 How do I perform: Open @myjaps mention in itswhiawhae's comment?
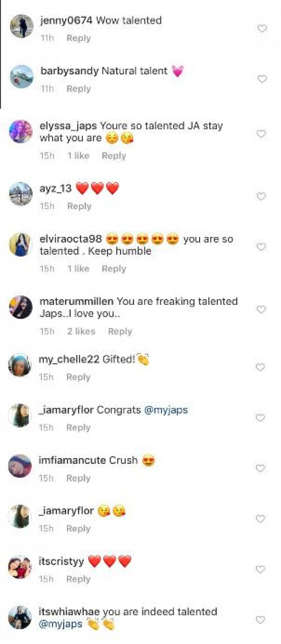click(60, 624)
